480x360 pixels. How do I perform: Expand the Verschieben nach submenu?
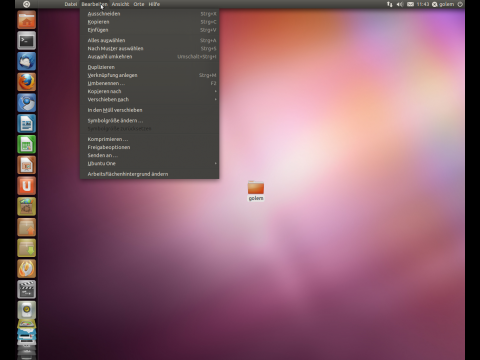click(150, 99)
